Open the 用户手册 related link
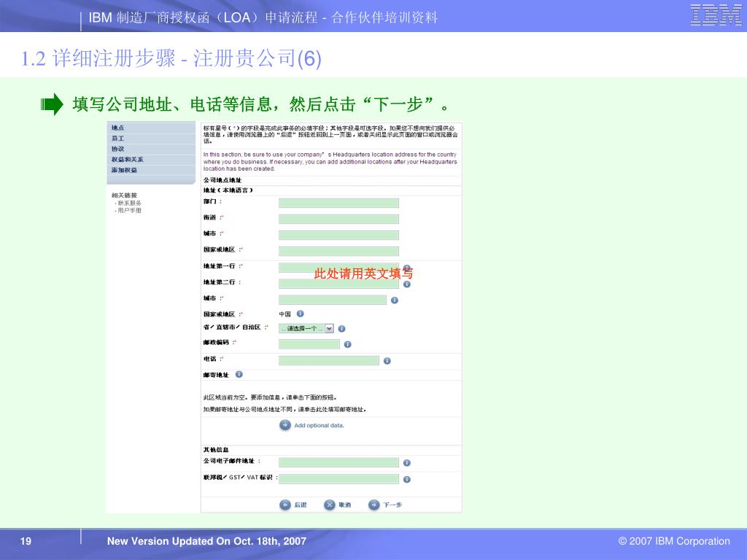The width and height of the screenshot is (747, 560). [x=129, y=210]
